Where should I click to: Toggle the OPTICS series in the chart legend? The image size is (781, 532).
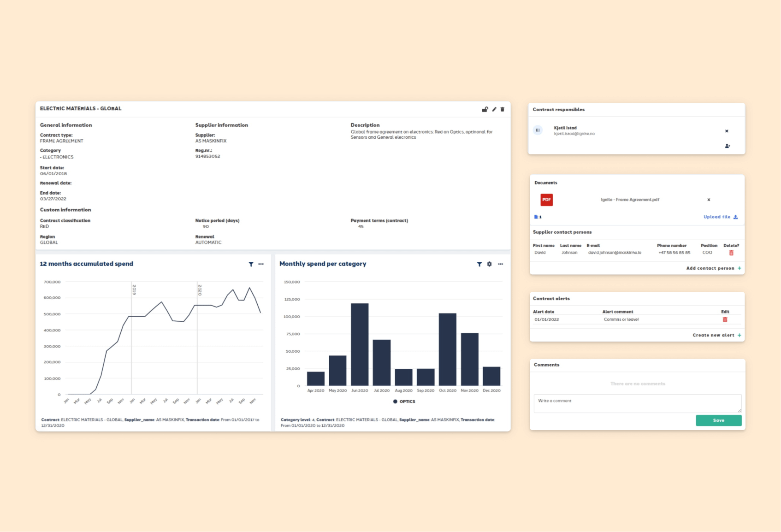(404, 401)
